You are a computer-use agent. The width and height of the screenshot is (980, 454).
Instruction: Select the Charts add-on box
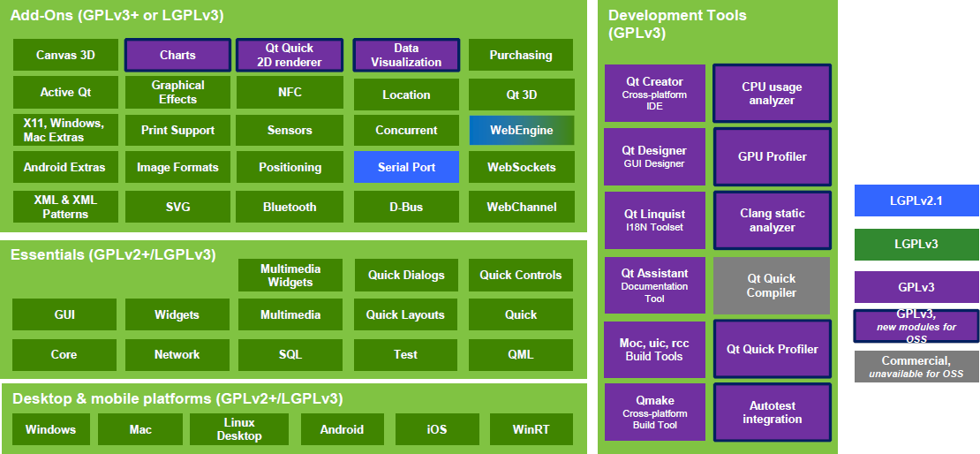[177, 55]
